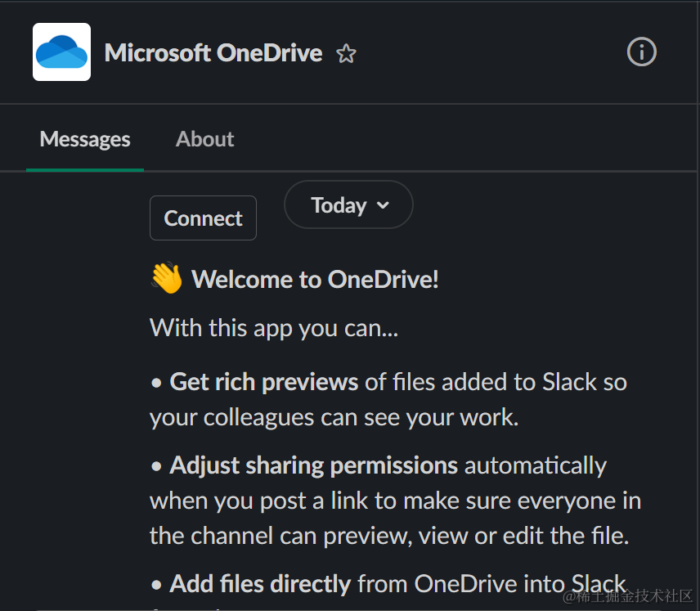Click the word "automatically" in the message
Viewport: 700px width, 611px height.
pyautogui.click(x=536, y=466)
